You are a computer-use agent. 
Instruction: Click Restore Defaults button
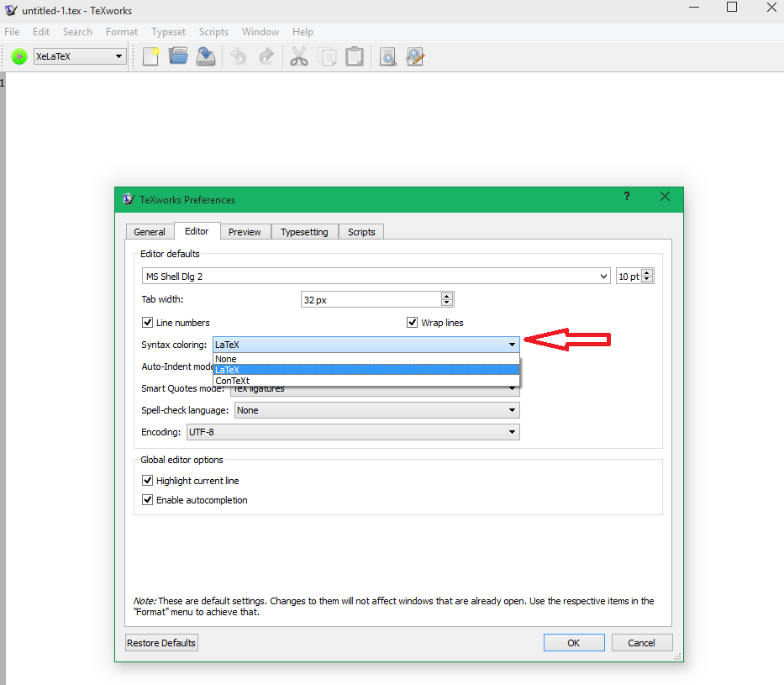pos(161,643)
